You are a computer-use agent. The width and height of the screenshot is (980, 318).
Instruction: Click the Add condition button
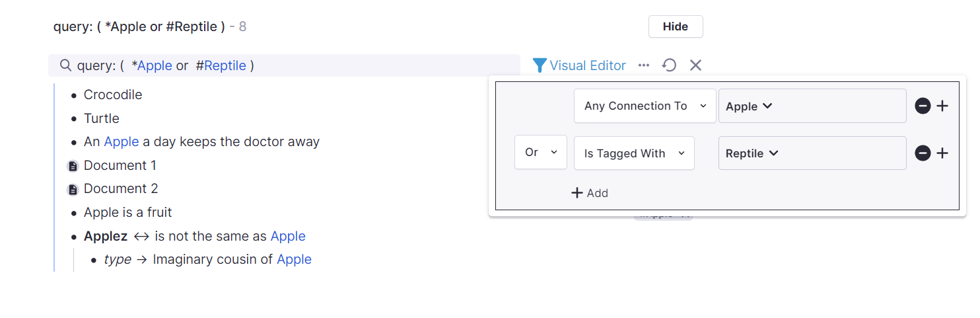point(590,193)
